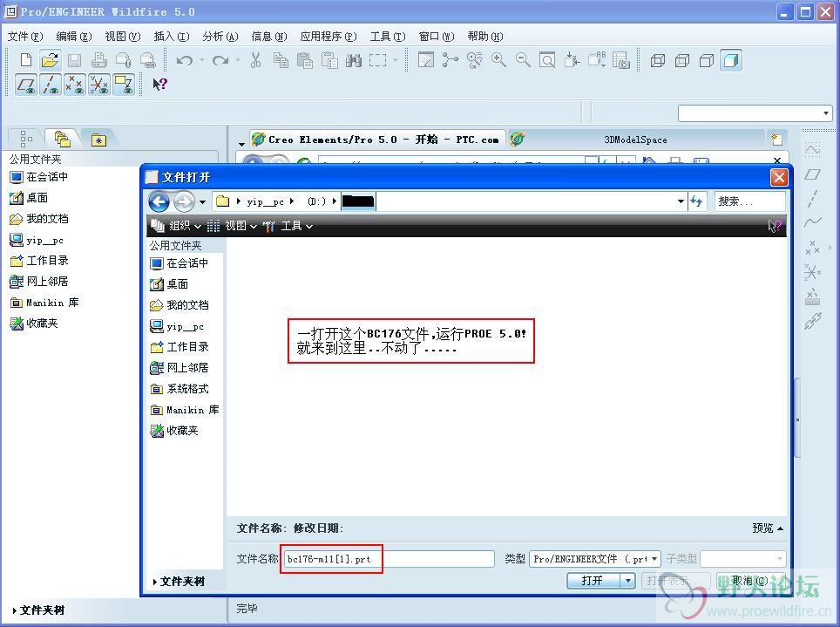This screenshot has height=627, width=840.
Task: Click the Save disk icon
Action: pyautogui.click(x=74, y=60)
